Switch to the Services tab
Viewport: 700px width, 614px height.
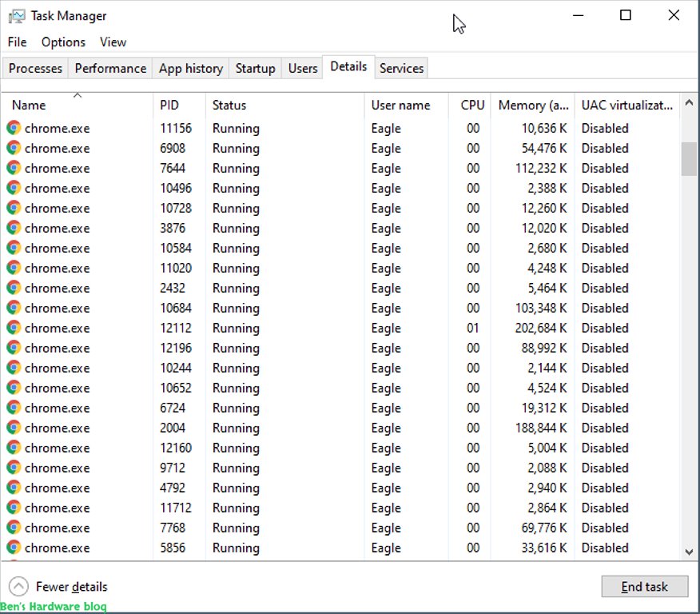(401, 68)
